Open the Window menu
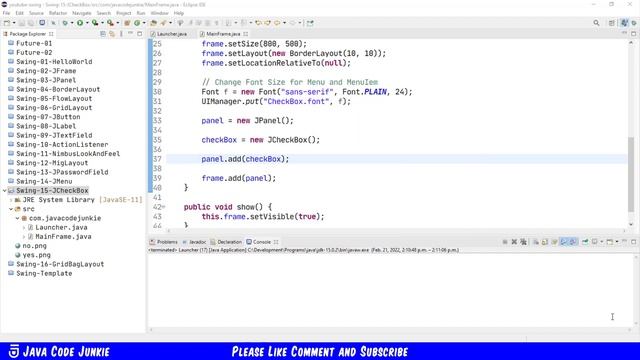 (159, 13)
